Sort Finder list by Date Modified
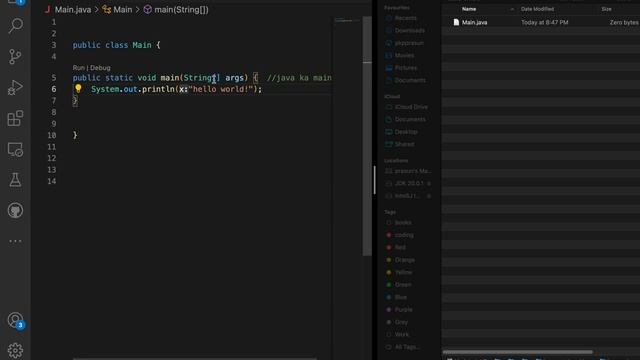 pyautogui.click(x=537, y=9)
